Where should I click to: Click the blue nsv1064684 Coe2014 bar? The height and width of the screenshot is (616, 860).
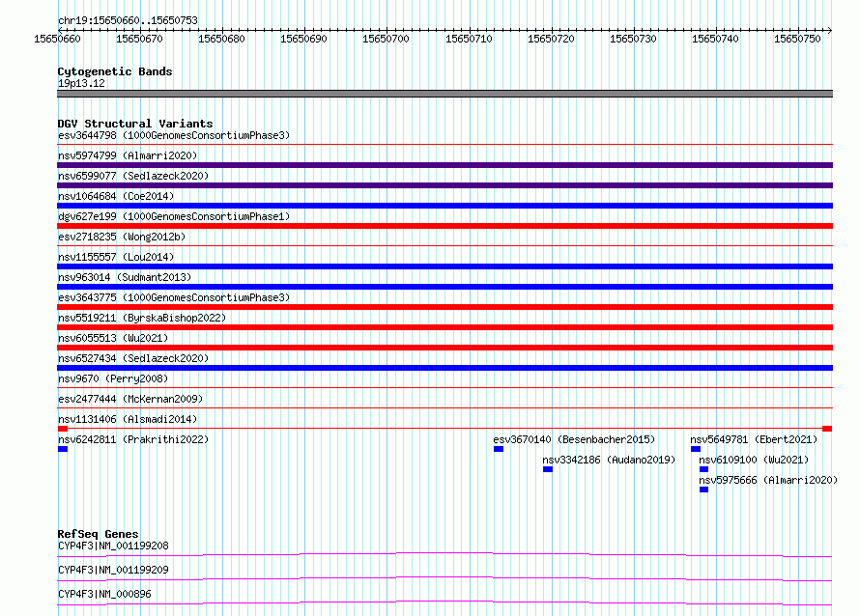444,206
